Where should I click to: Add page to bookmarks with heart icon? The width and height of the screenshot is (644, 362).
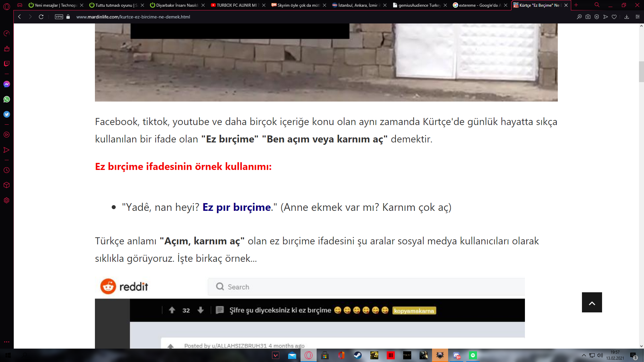(x=614, y=17)
